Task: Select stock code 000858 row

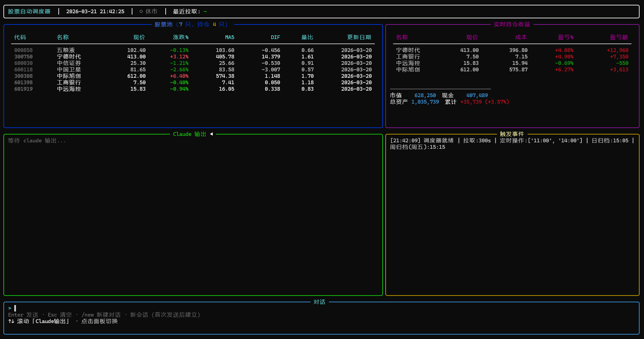Action: pyautogui.click(x=193, y=50)
